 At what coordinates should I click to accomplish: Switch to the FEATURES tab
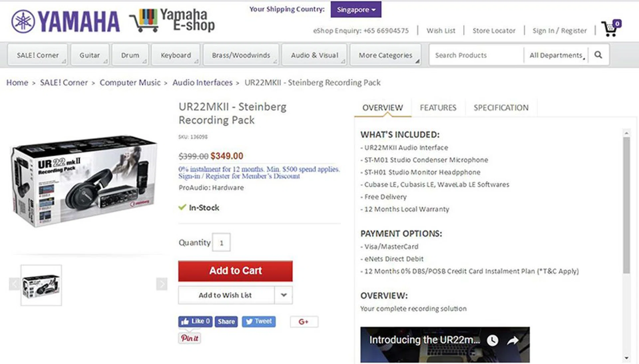click(x=438, y=108)
